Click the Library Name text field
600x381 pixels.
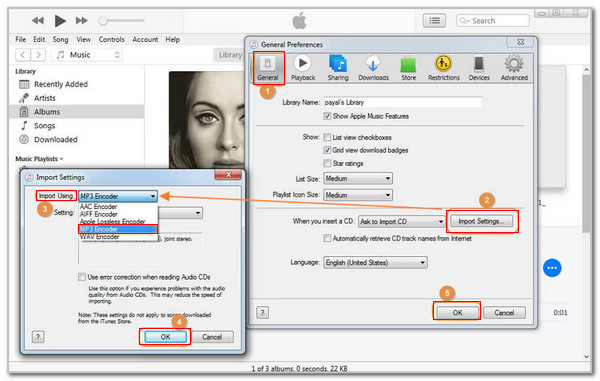[x=403, y=103]
